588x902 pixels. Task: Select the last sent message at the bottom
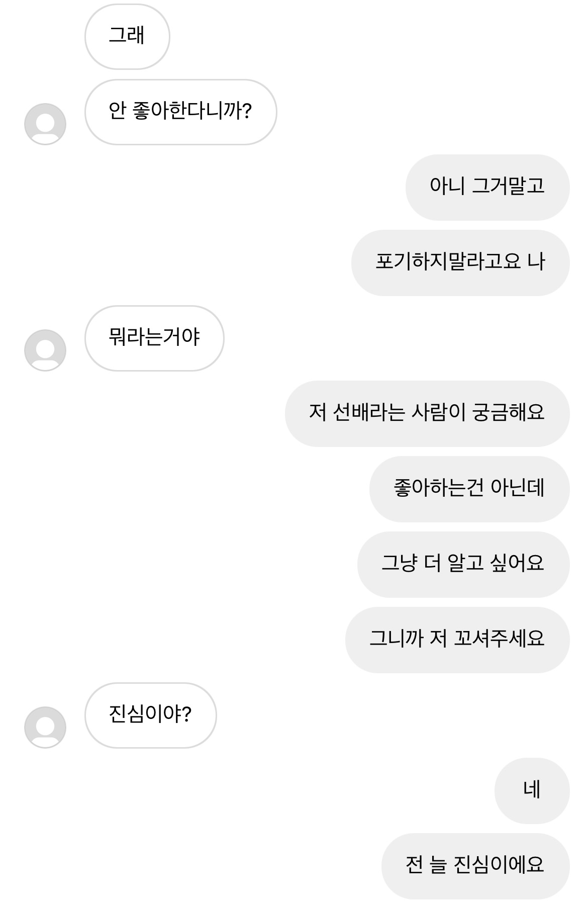point(475,866)
